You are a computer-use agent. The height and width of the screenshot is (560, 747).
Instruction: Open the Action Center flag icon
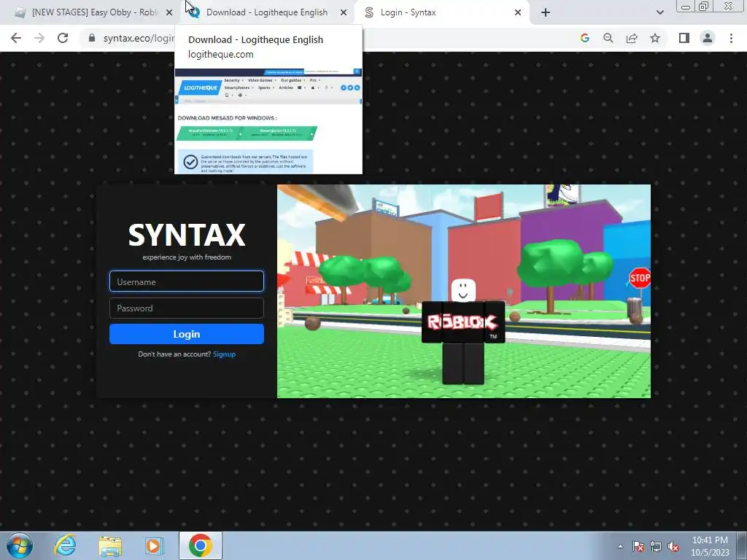pos(638,546)
